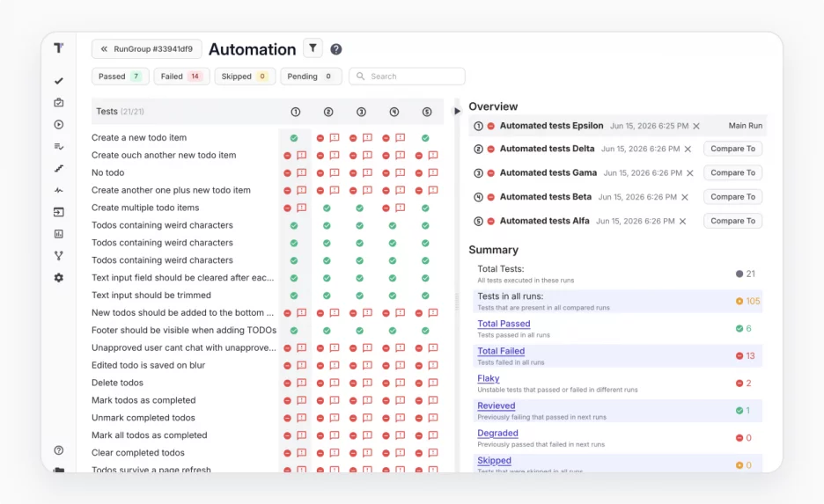Viewport: 824px width, 504px height.
Task: Open the help question mark beside Automation
Action: pos(335,49)
